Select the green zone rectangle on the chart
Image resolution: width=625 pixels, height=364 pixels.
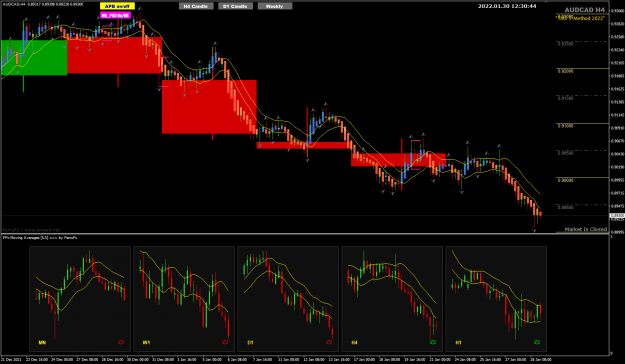tap(34, 57)
